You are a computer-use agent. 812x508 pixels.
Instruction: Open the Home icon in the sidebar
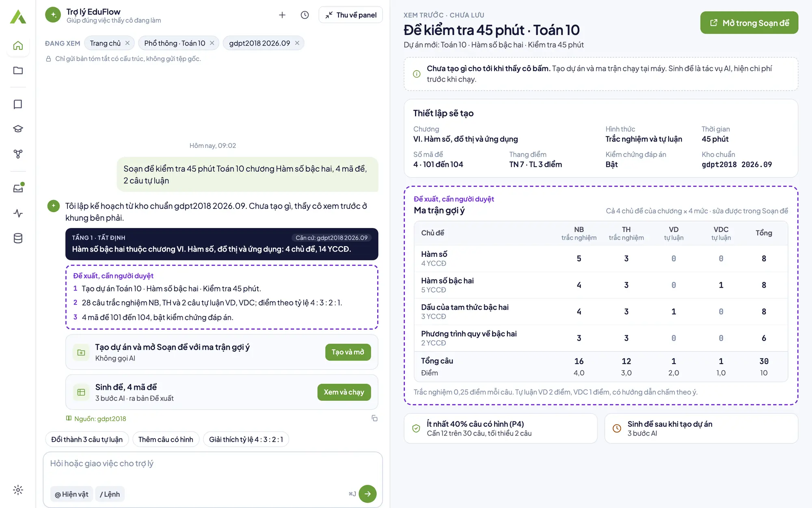18,46
